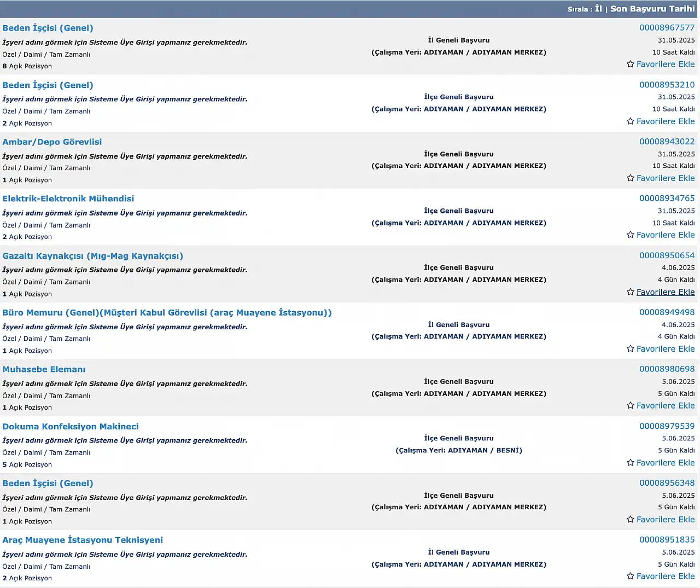Click the star icon for listing 00008979539
The height and width of the screenshot is (588, 700).
631,463
